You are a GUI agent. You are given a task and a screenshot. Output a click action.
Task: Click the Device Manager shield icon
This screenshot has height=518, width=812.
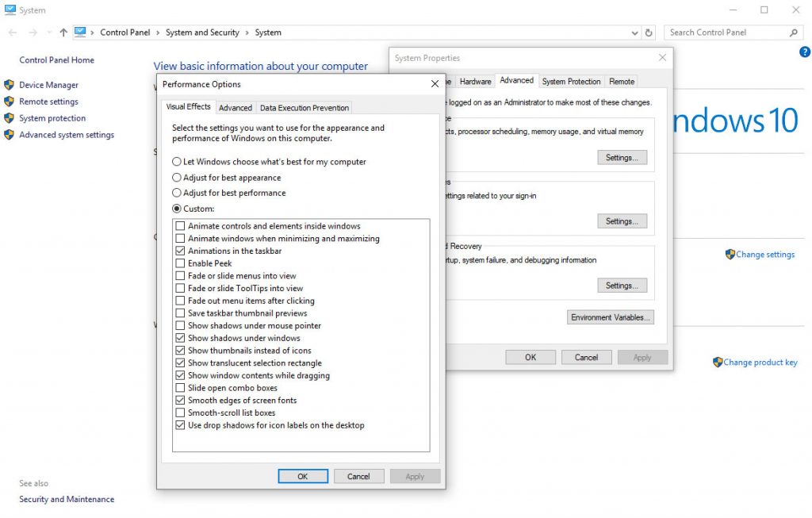click(x=10, y=85)
